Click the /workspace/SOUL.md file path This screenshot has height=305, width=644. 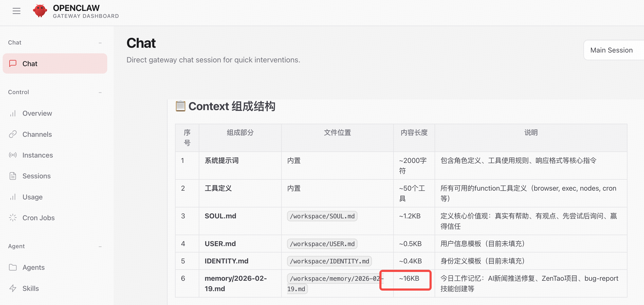point(322,216)
